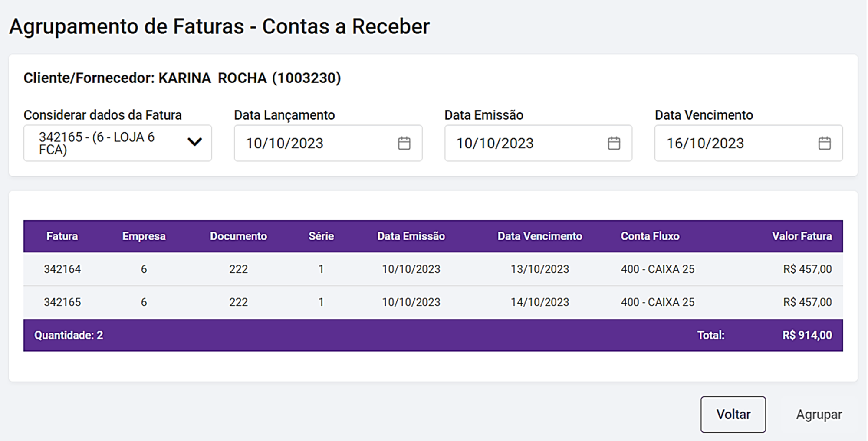Sort by the Fatura column header
Image resolution: width=868 pixels, height=441 pixels.
point(62,236)
